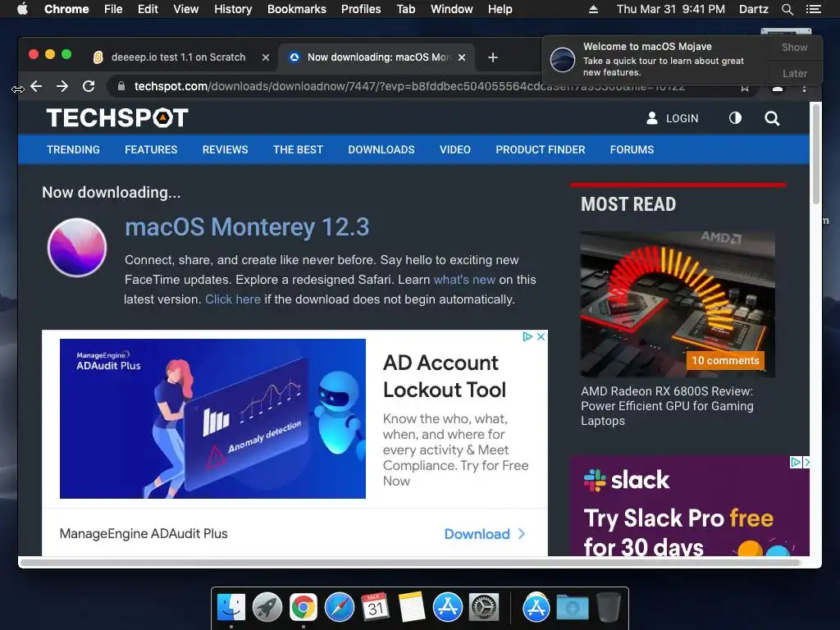The height and width of the screenshot is (630, 840).
Task: Open THE BEST nav link
Action: (298, 149)
